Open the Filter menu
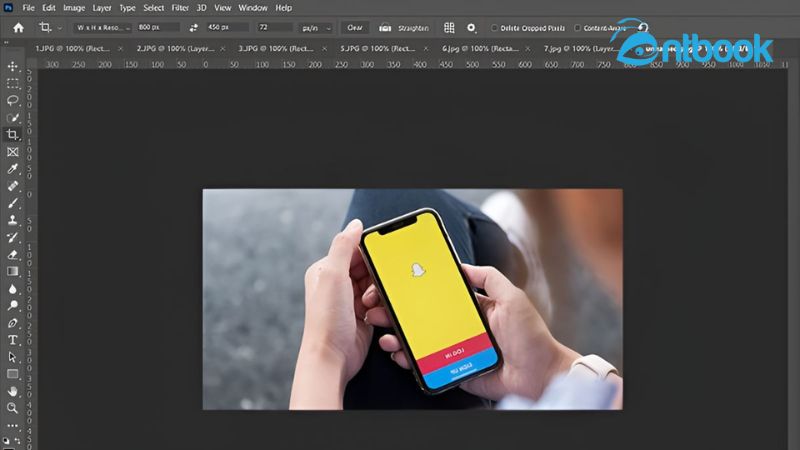Screen dimensions: 800x450 tap(180, 8)
